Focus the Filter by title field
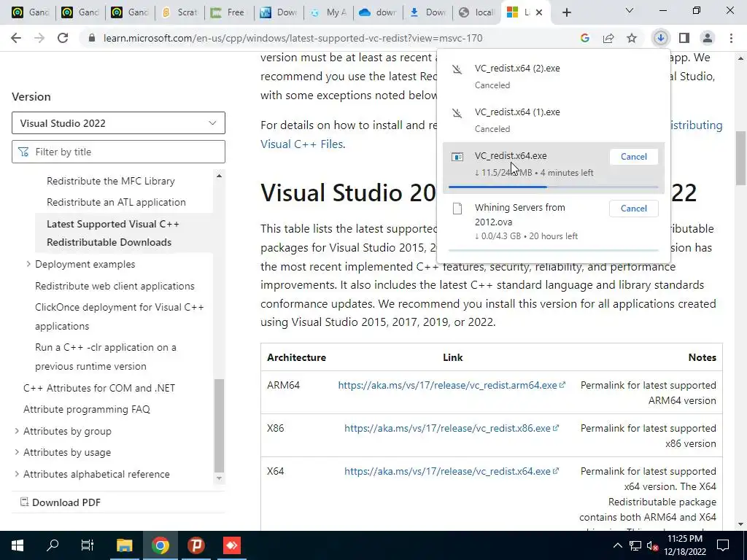 (118, 152)
